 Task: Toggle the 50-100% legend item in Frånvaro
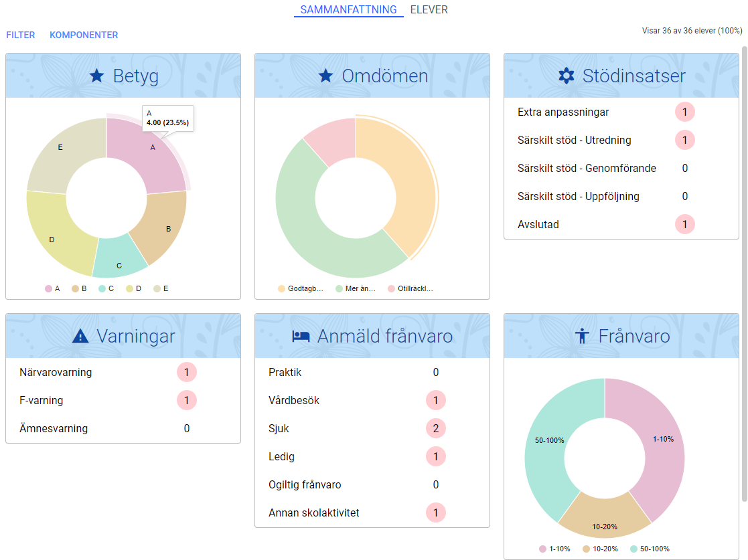coord(650,549)
